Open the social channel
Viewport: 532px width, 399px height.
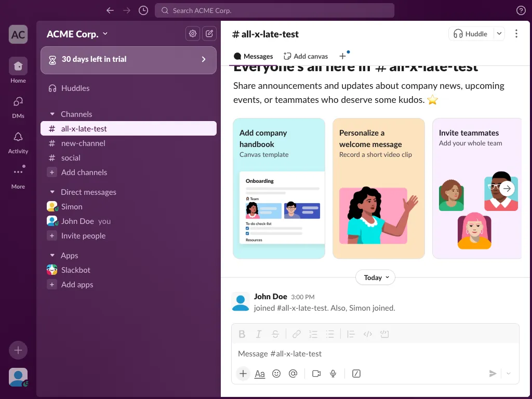[129, 158]
